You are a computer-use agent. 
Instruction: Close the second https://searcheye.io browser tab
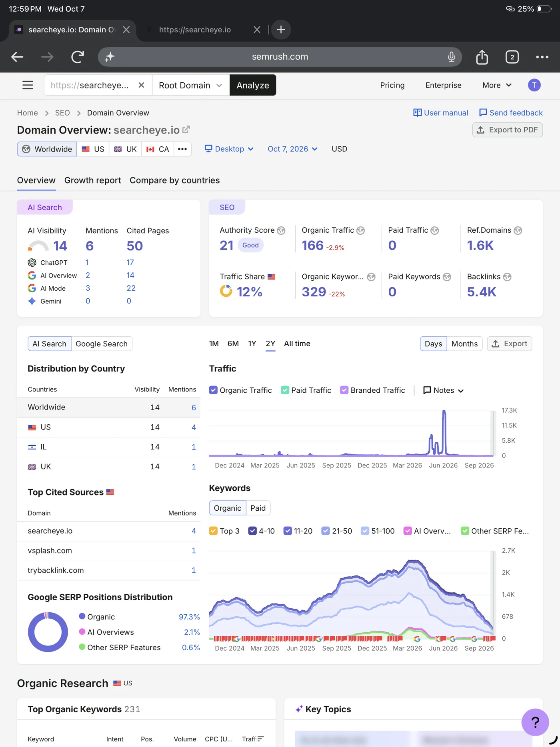[257, 30]
